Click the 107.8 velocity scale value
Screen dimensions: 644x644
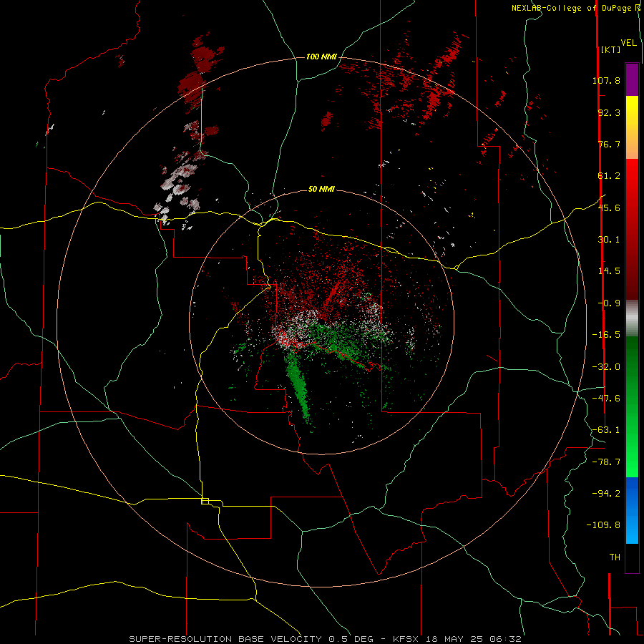(606, 80)
